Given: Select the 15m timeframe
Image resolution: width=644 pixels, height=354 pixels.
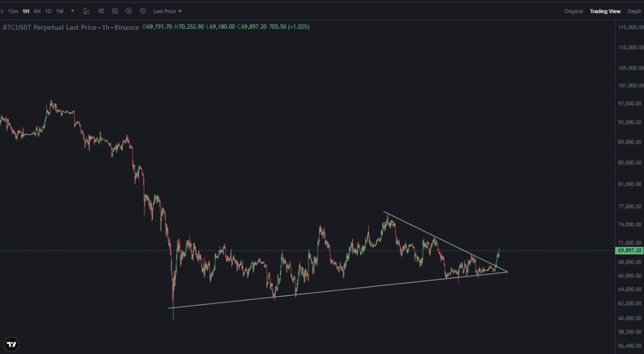Looking at the screenshot, I should pyautogui.click(x=13, y=11).
